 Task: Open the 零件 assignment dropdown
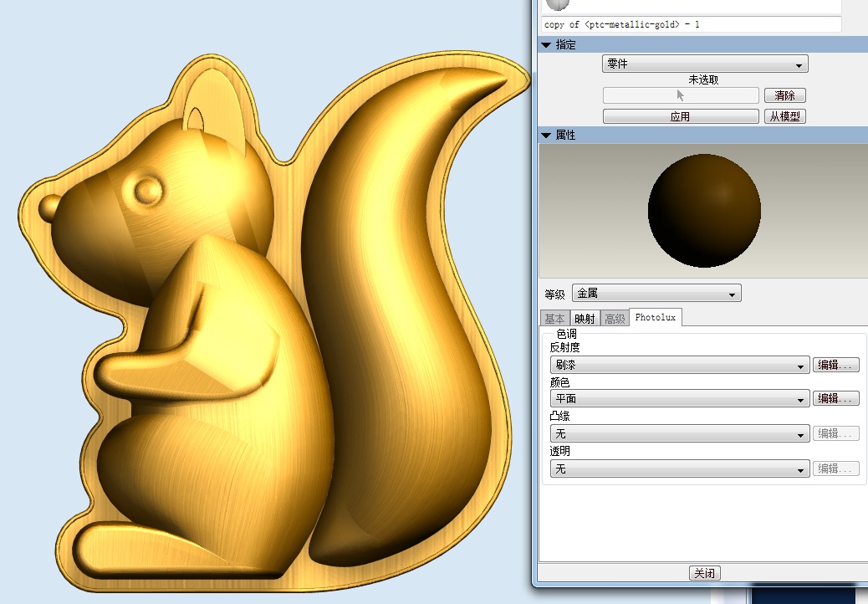tap(704, 64)
